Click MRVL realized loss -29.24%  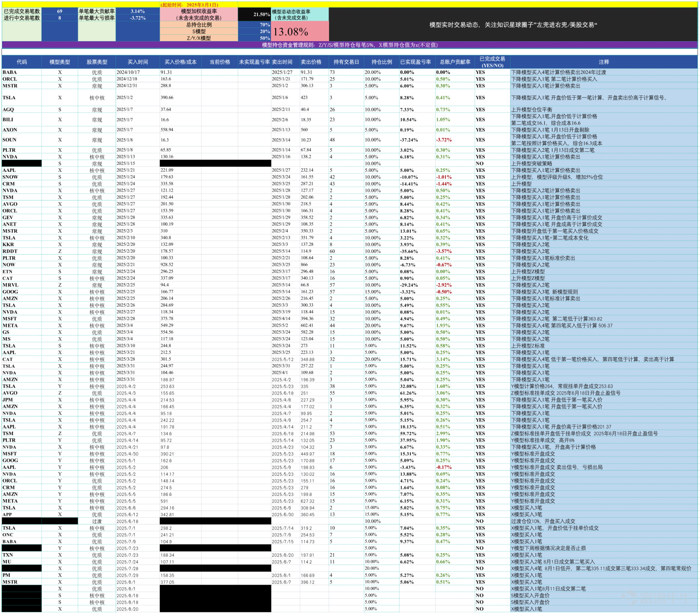[417, 285]
